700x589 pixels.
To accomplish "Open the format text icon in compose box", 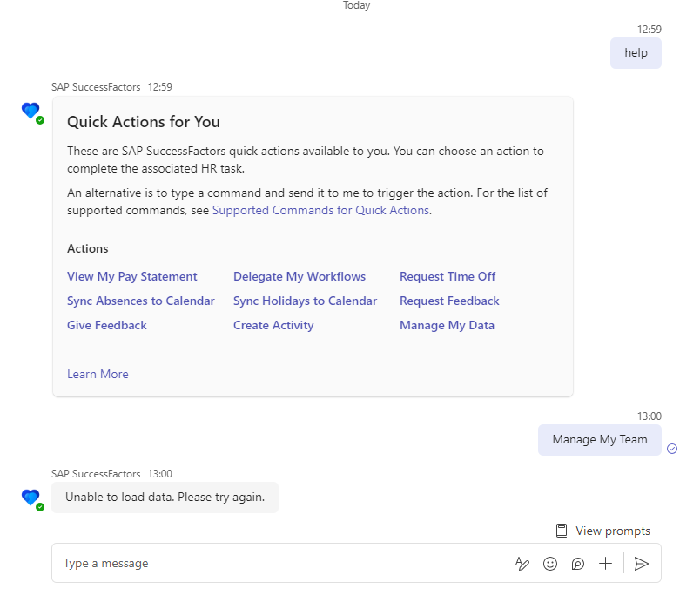I will tap(522, 564).
